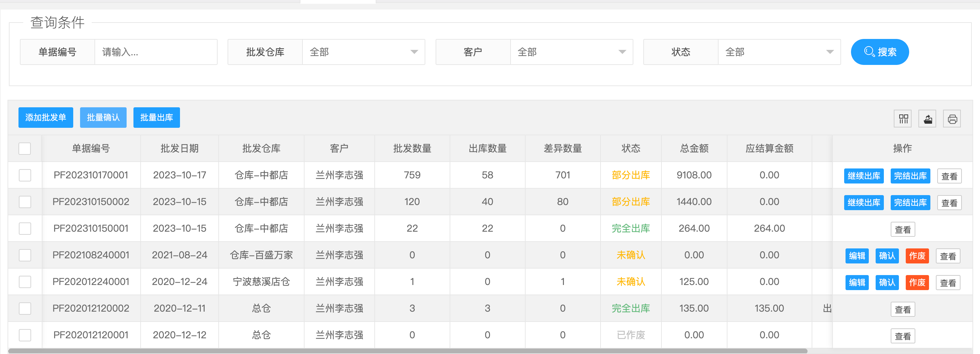Click total amount 9108.00
Viewport: 980px width, 354px height.
click(x=694, y=175)
